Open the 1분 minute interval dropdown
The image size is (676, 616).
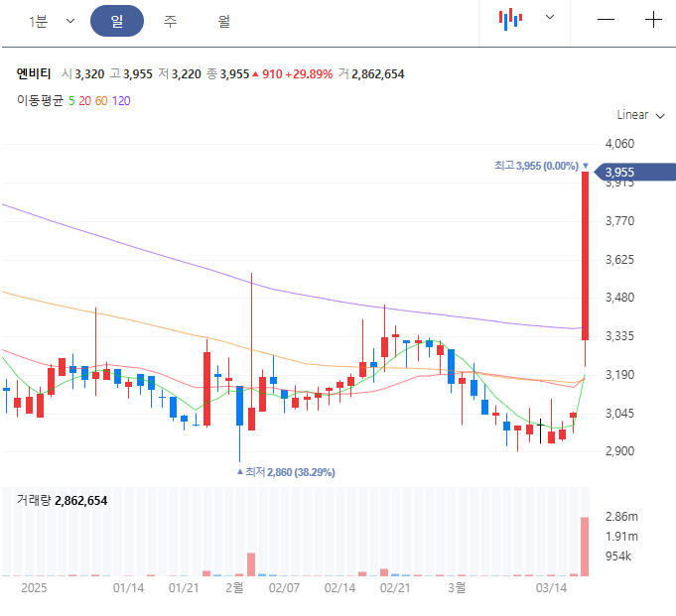tap(52, 21)
